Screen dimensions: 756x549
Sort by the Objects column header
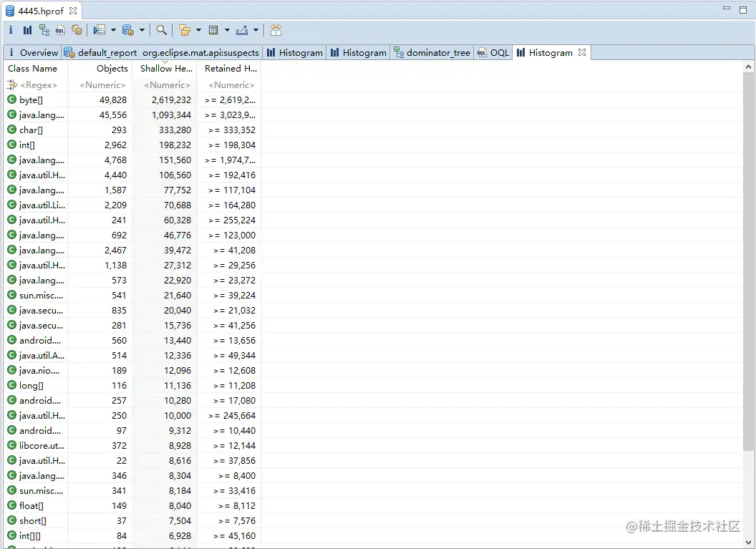pos(100,69)
